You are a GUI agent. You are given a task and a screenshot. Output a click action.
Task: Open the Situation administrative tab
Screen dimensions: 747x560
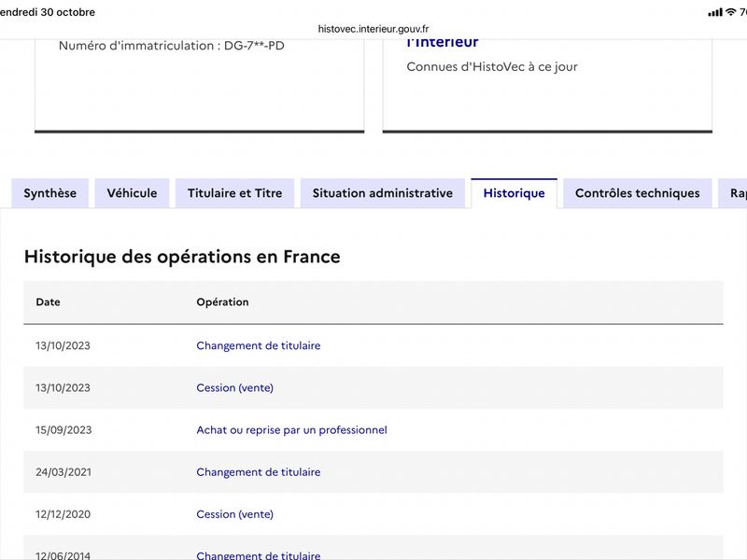pyautogui.click(x=383, y=193)
